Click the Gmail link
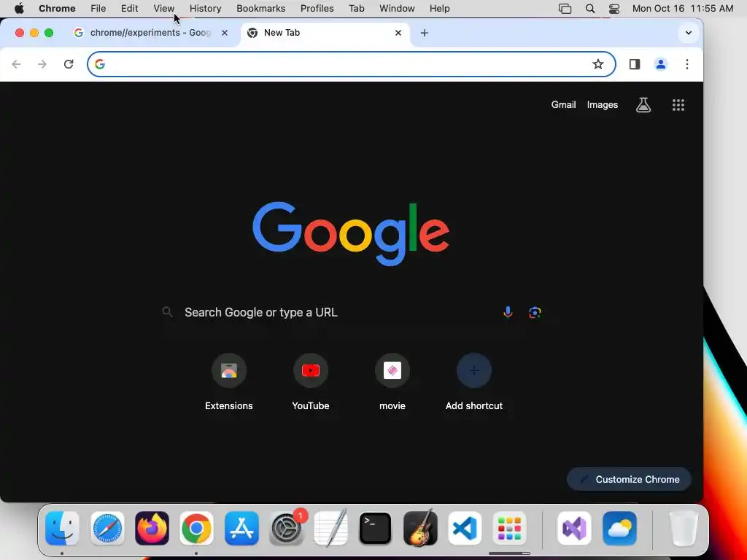Screen dimensions: 747x560 tap(563, 105)
